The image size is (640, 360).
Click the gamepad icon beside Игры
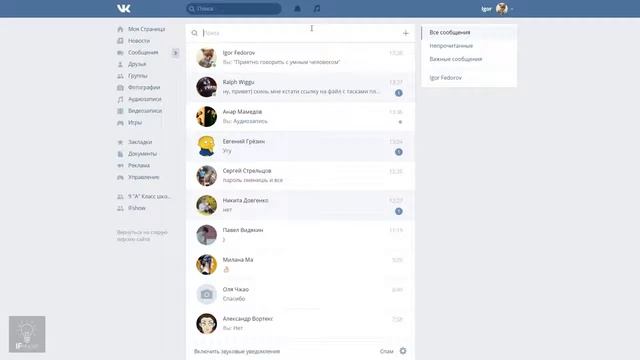(x=120, y=122)
